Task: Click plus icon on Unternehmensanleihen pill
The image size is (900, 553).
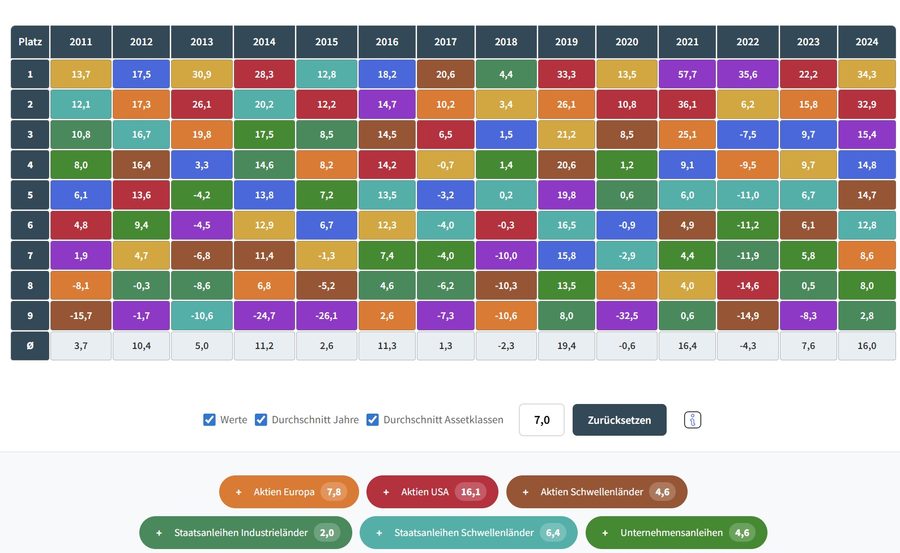Action: coord(605,533)
